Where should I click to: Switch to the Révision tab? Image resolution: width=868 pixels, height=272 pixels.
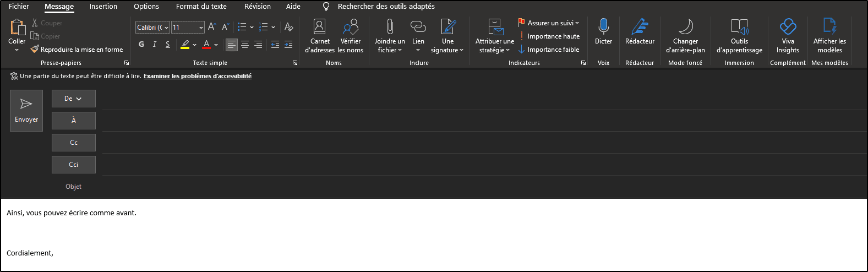258,7
